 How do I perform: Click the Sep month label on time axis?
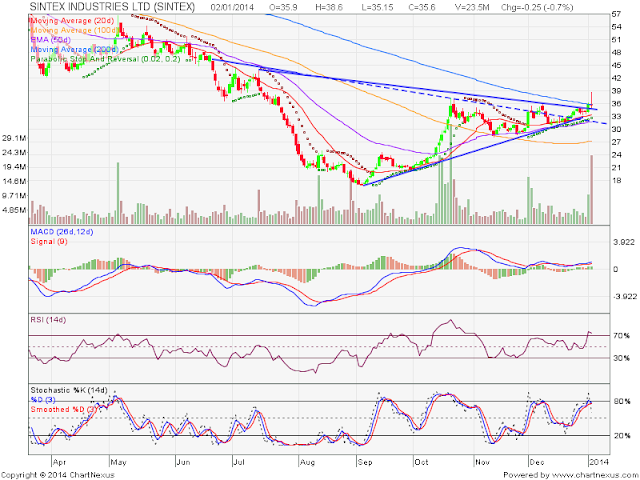click(365, 462)
